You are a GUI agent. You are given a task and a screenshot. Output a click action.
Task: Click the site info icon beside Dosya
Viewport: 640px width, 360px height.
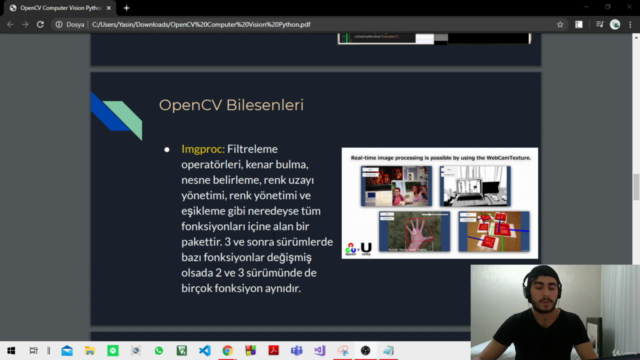pyautogui.click(x=59, y=24)
